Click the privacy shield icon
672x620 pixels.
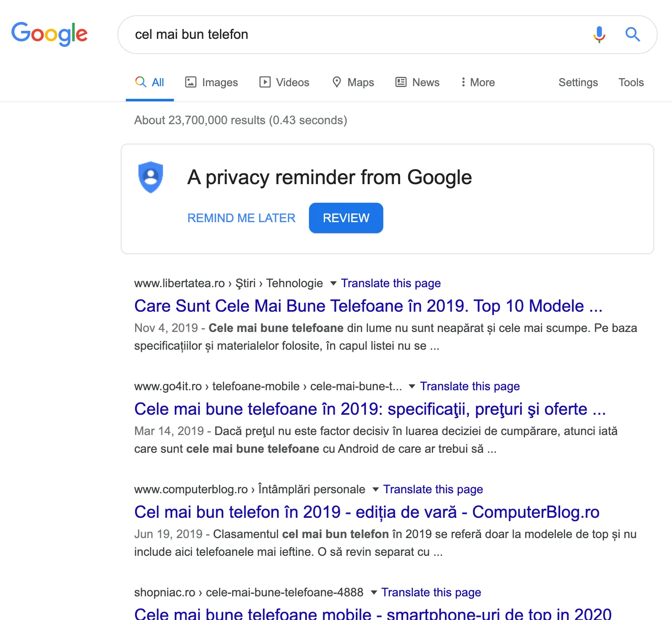151,177
